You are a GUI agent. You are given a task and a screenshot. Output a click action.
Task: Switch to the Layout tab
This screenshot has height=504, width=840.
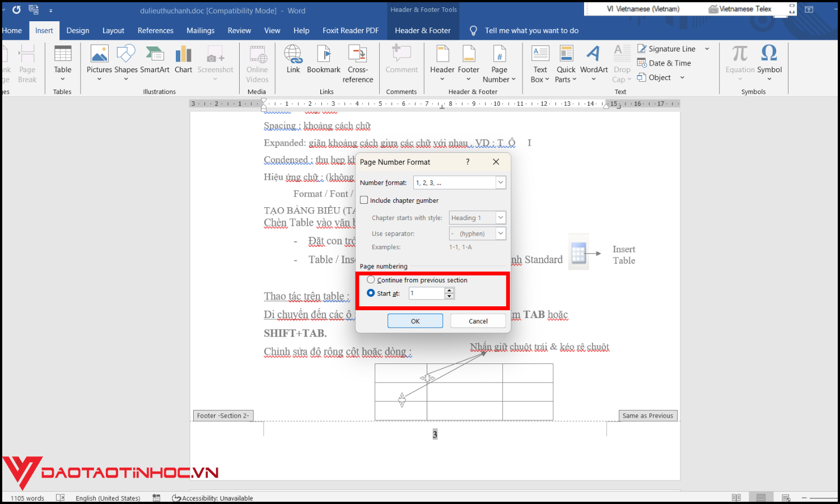[113, 31]
